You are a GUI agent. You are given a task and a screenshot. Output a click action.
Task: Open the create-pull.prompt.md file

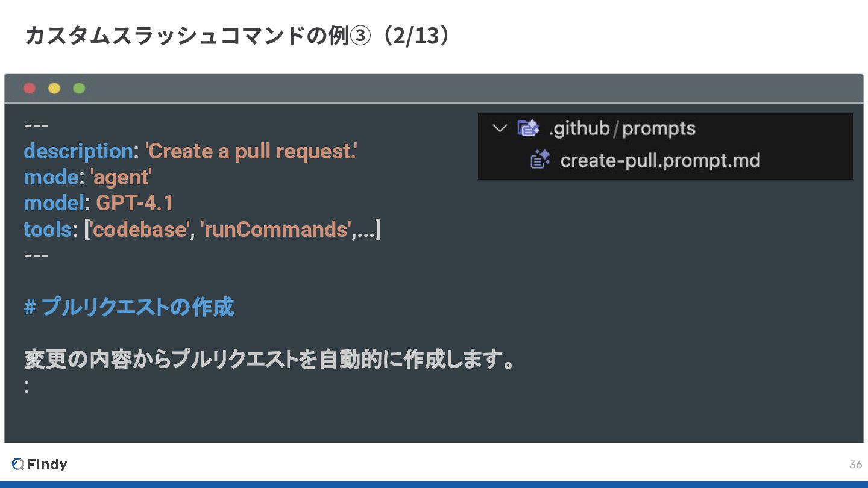coord(660,160)
